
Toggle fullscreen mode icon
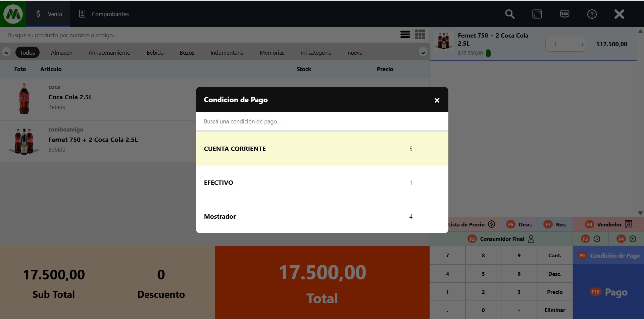tap(537, 14)
